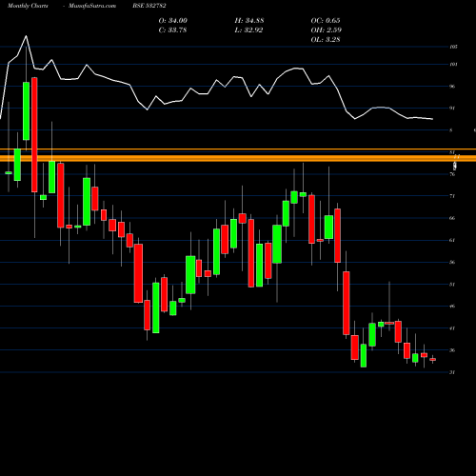Click the 31 price axis label
Viewport: 476px width, 476px height.
coord(452,372)
